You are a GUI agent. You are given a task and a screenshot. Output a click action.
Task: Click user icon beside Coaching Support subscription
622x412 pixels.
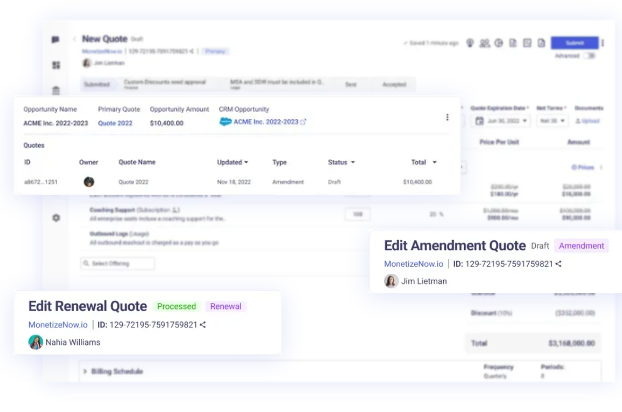pos(176,210)
